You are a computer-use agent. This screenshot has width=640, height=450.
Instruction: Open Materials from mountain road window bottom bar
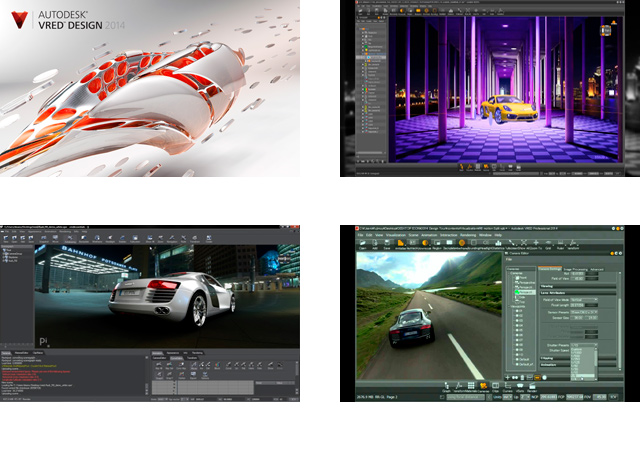[x=471, y=386]
